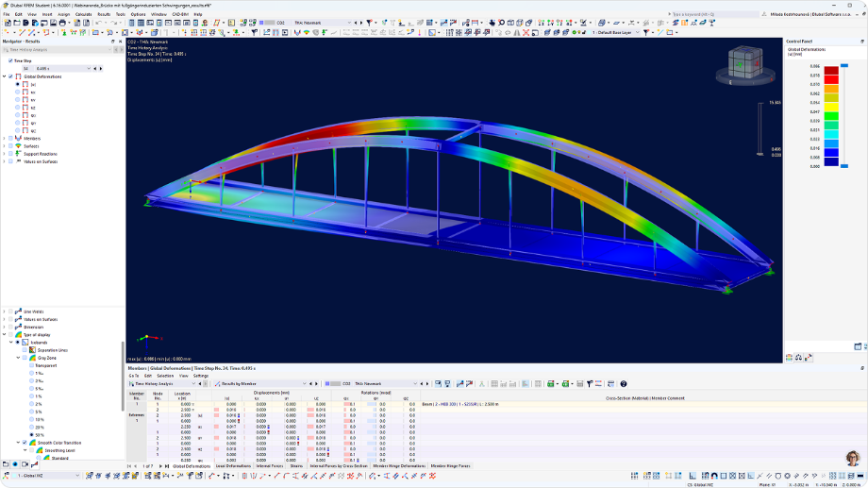The image size is (868, 488).
Task: Switch to Member Hinge Deformations tab
Action: pos(399,466)
